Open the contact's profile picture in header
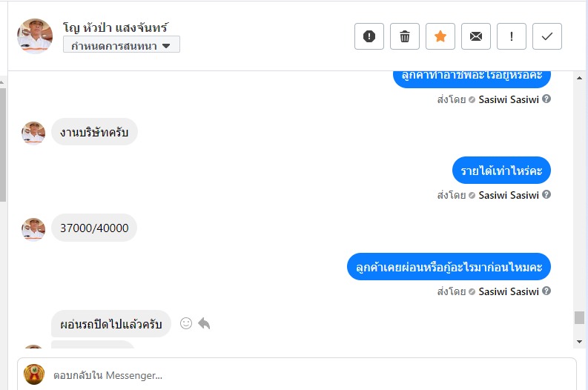The image size is (588, 390). (35, 36)
